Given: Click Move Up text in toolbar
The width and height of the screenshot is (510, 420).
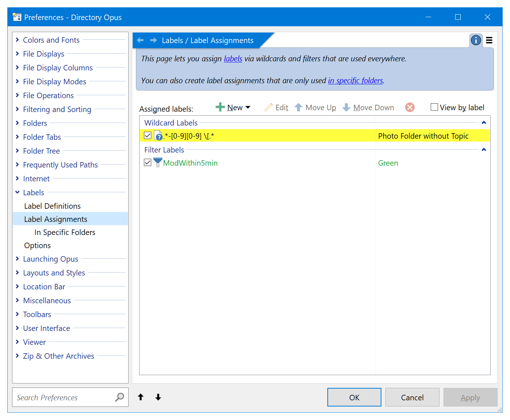Looking at the screenshot, I should pos(321,107).
